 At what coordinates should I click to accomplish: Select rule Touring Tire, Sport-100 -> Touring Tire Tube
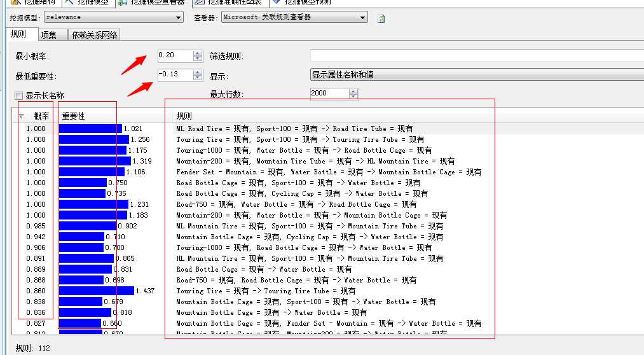300,140
